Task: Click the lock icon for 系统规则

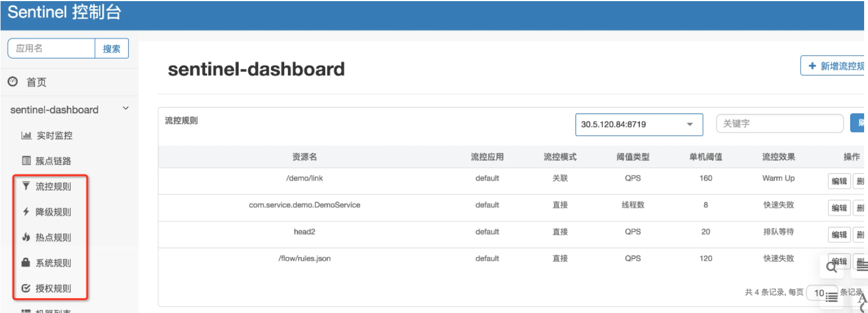Action: click(x=26, y=262)
